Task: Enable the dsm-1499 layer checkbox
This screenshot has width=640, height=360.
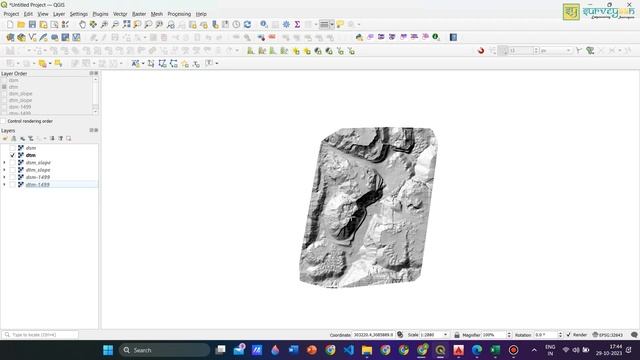Action: tap(12, 177)
